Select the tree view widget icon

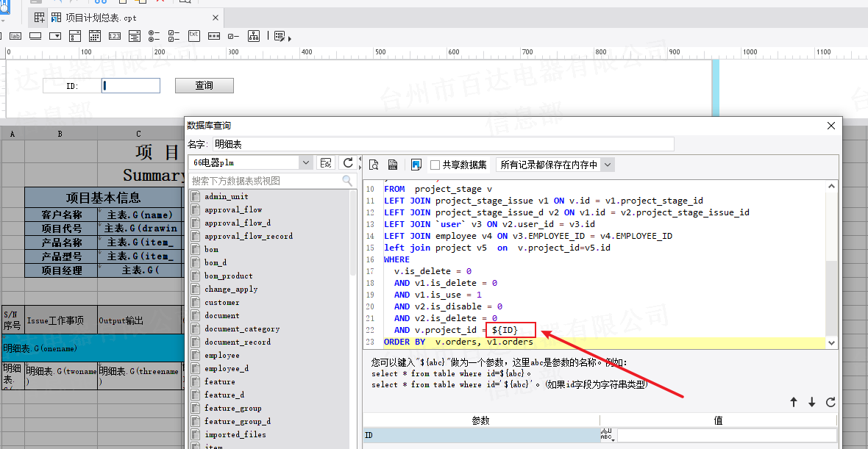(x=254, y=35)
